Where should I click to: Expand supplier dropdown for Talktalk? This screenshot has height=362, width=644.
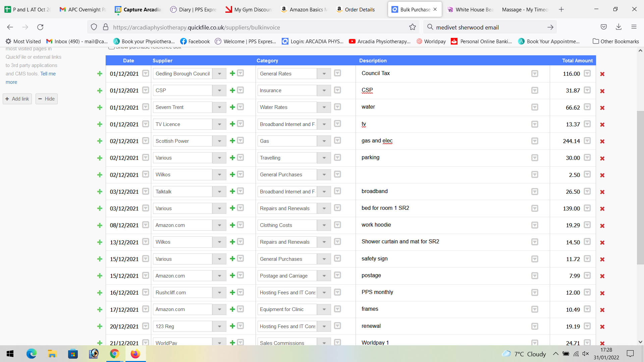coord(219,192)
